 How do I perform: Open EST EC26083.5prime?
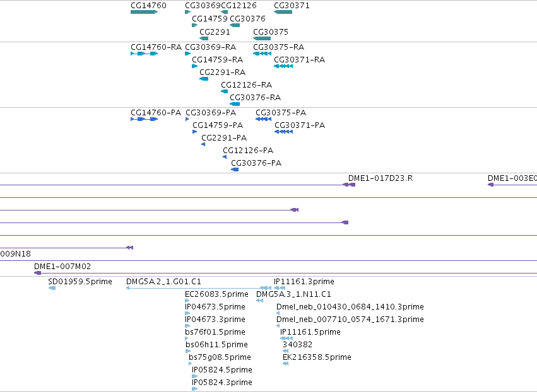point(216,294)
